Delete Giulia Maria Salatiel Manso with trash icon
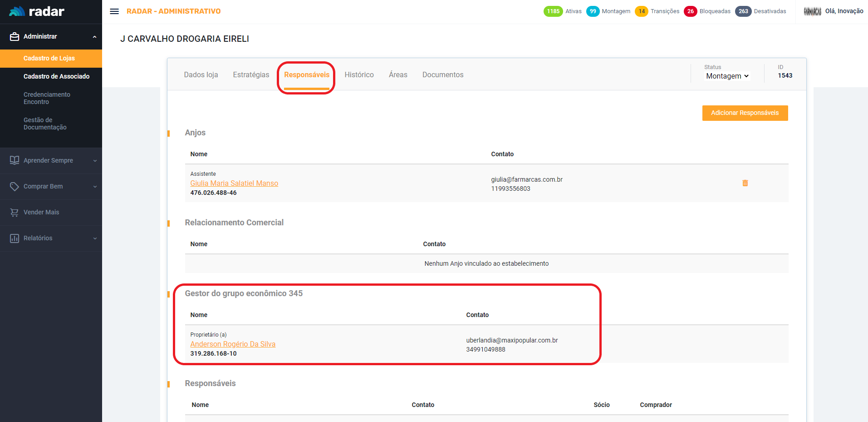 (745, 183)
